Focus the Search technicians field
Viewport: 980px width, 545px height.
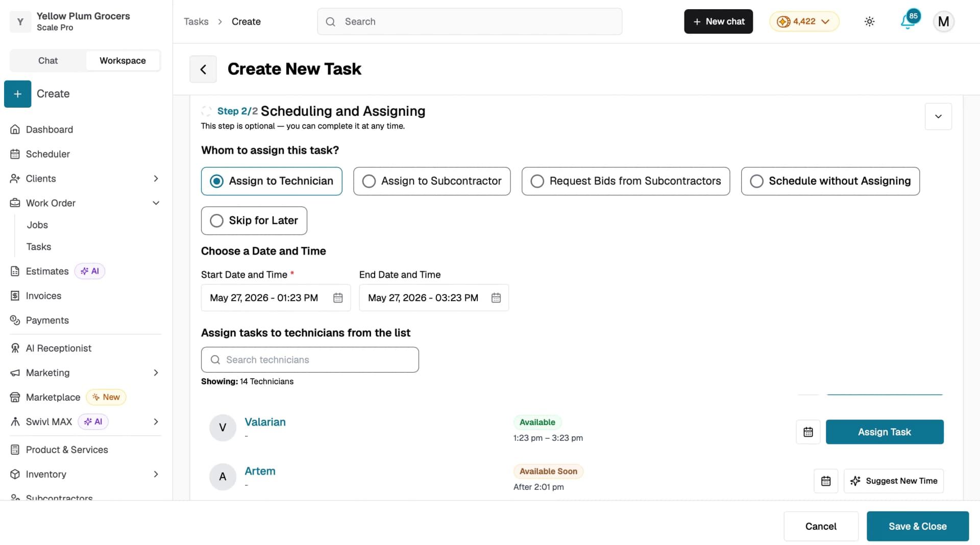(x=310, y=360)
